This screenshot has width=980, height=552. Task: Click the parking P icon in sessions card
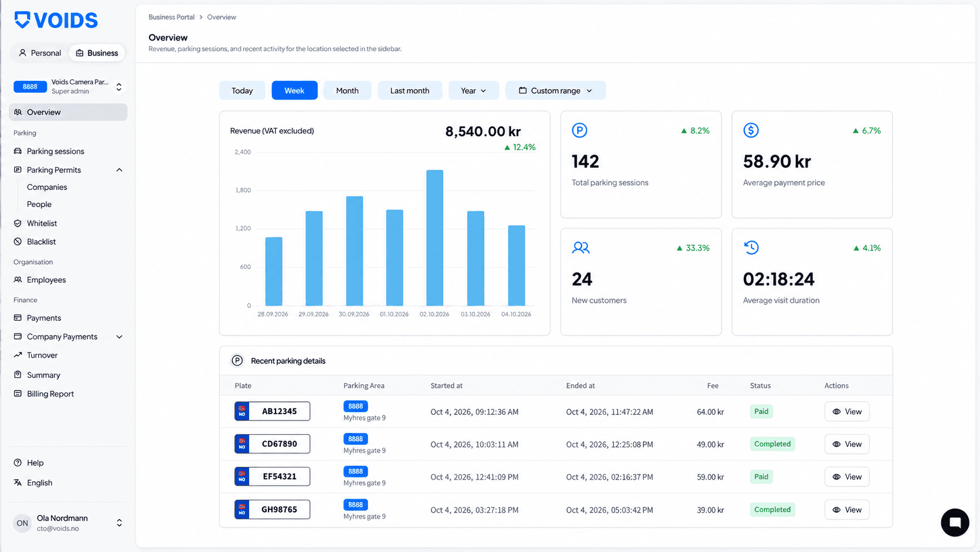coord(579,130)
